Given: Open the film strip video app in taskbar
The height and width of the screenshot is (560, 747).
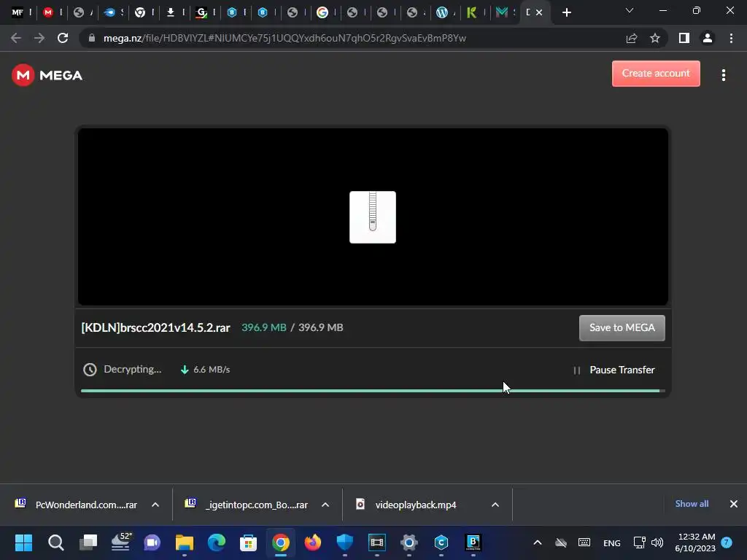Looking at the screenshot, I should point(377,542).
